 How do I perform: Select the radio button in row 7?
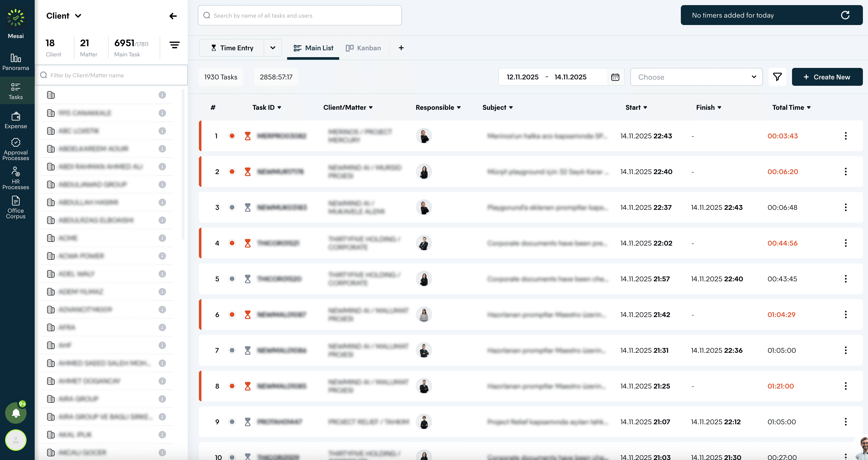point(232,350)
